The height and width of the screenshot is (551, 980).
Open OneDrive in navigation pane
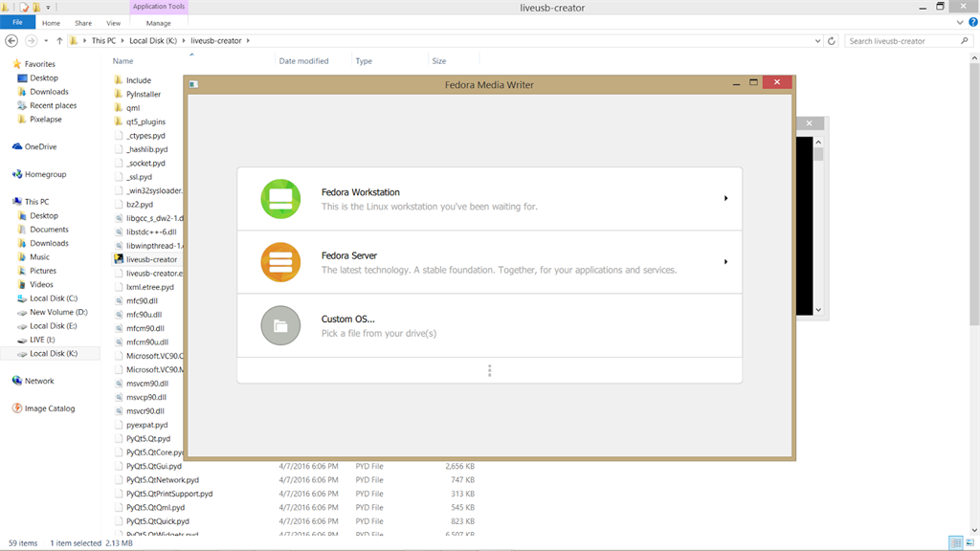point(40,146)
